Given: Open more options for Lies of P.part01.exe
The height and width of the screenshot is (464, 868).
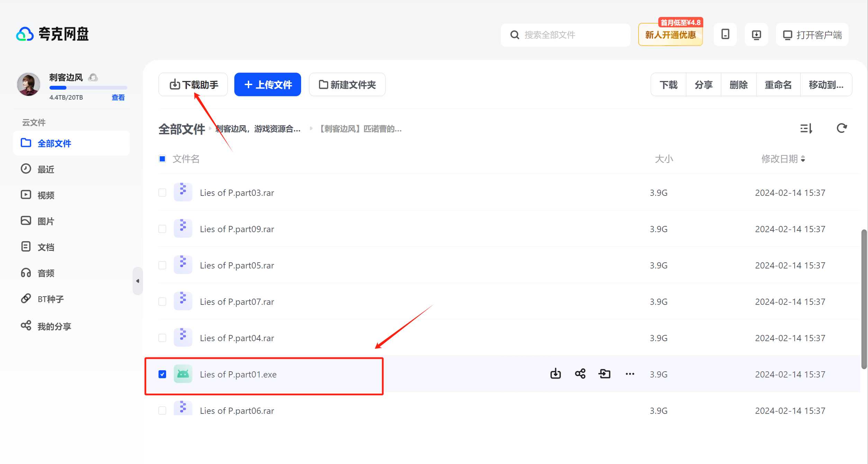Looking at the screenshot, I should coord(630,374).
